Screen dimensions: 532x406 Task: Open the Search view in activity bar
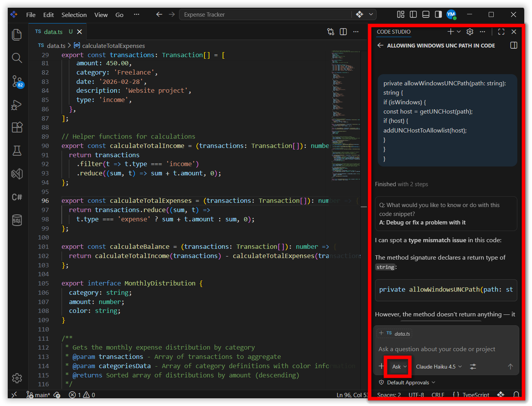tap(17, 58)
